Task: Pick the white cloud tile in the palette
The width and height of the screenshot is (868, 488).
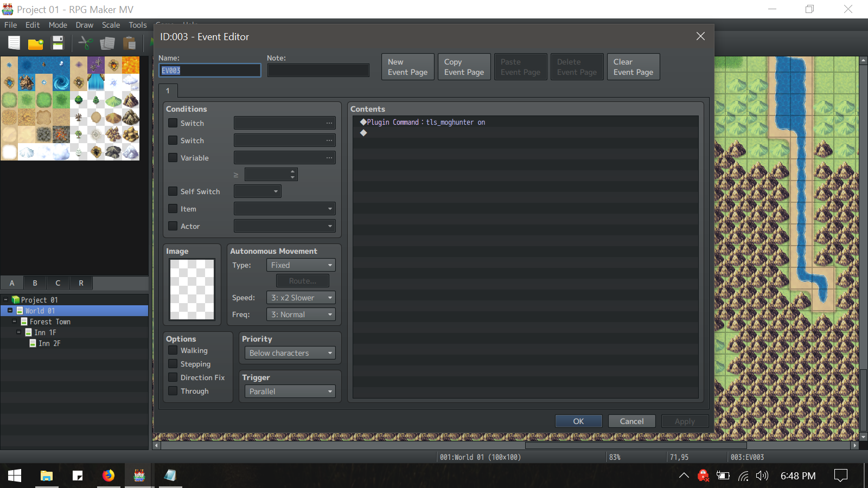Action: pyautogui.click(x=131, y=82)
